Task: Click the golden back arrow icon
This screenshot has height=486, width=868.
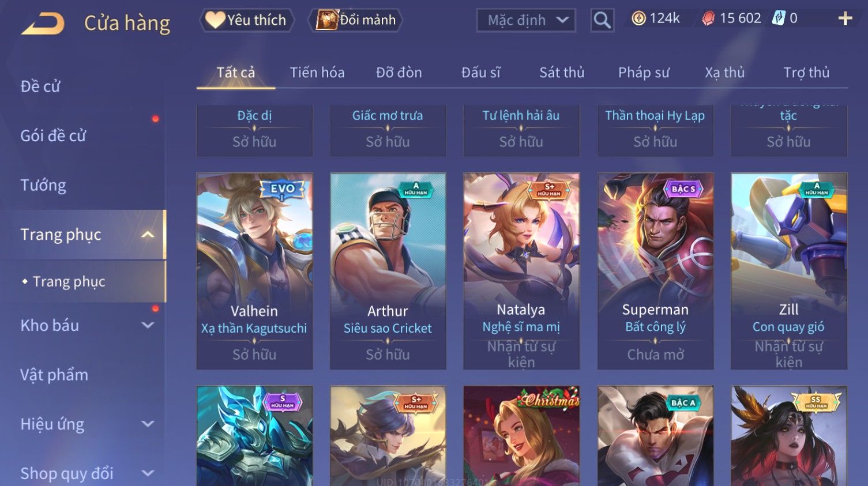Action: tap(43, 24)
